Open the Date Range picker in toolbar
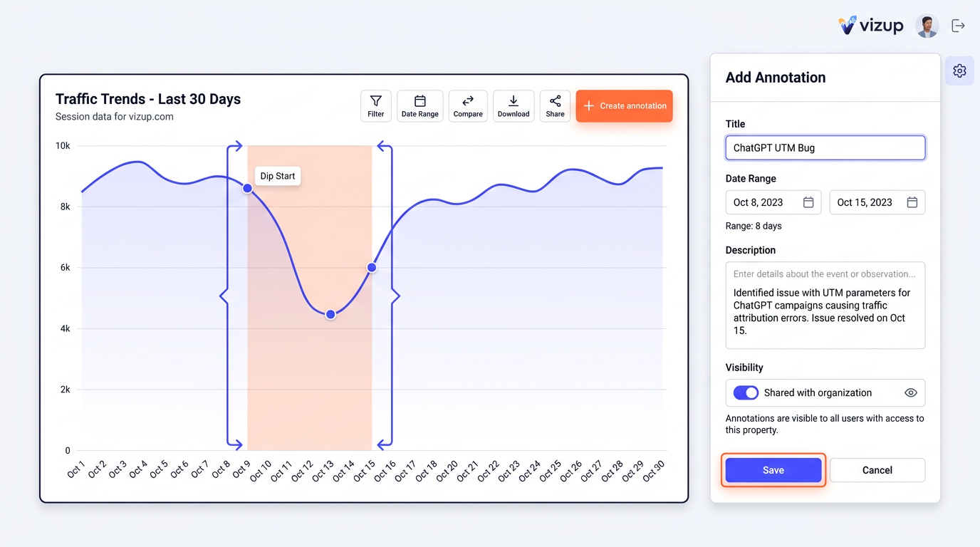This screenshot has height=547, width=980. 420,106
